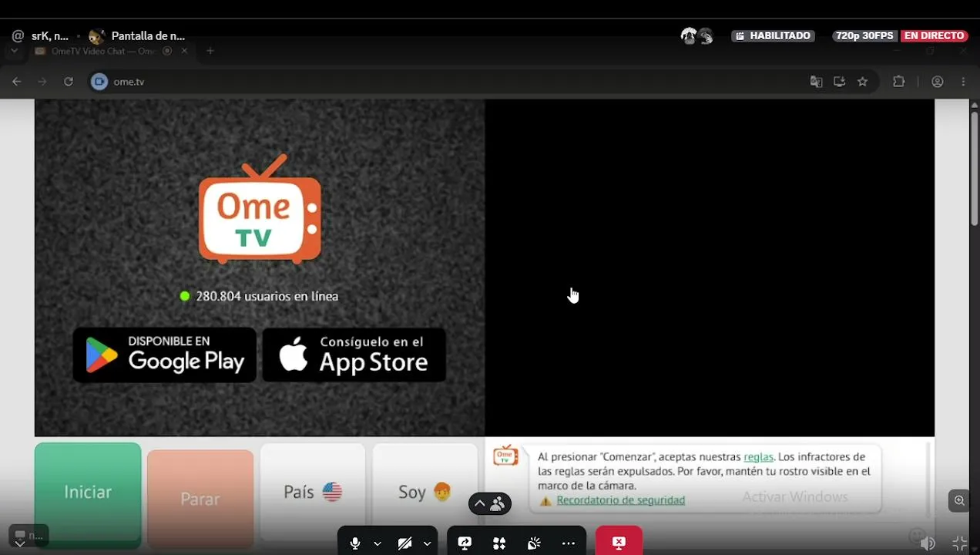Click the srK channel name
980x555 pixels.
[x=50, y=35]
